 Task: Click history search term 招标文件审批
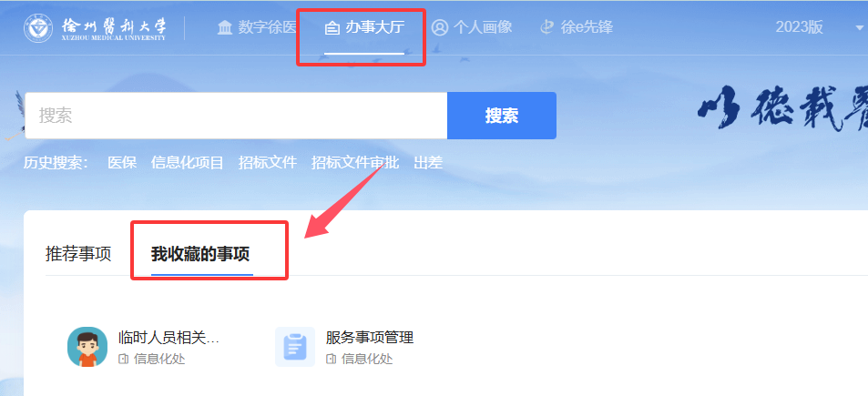click(x=355, y=163)
